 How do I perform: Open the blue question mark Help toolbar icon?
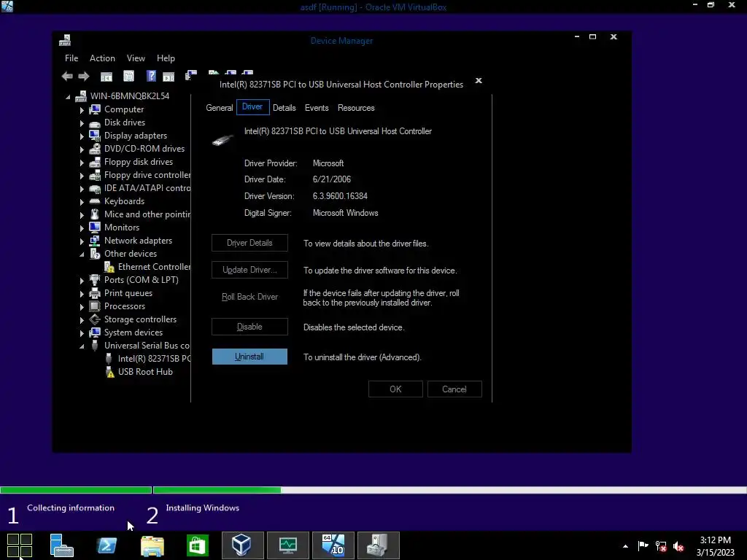click(x=151, y=76)
